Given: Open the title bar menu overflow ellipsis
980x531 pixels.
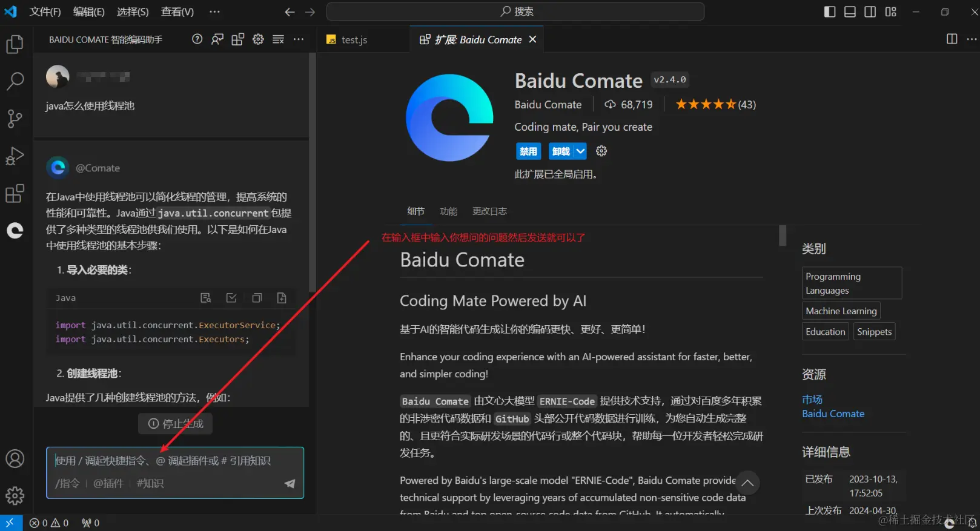Looking at the screenshot, I should 214,12.
